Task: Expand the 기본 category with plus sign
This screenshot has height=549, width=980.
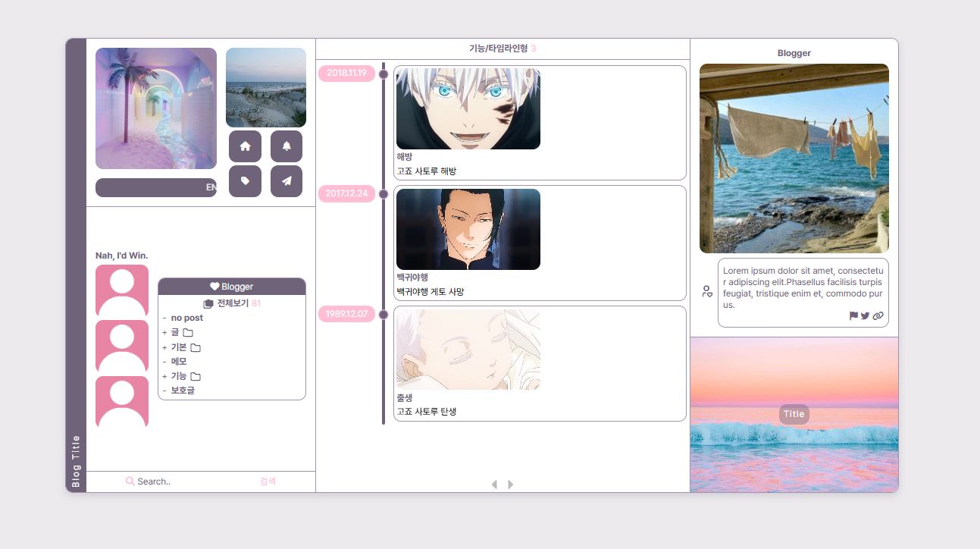Action: tap(164, 347)
